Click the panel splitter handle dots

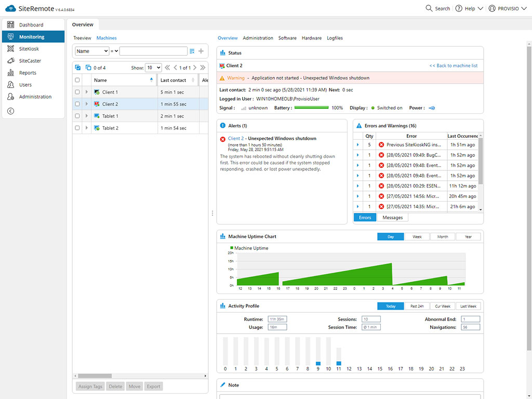click(x=212, y=213)
